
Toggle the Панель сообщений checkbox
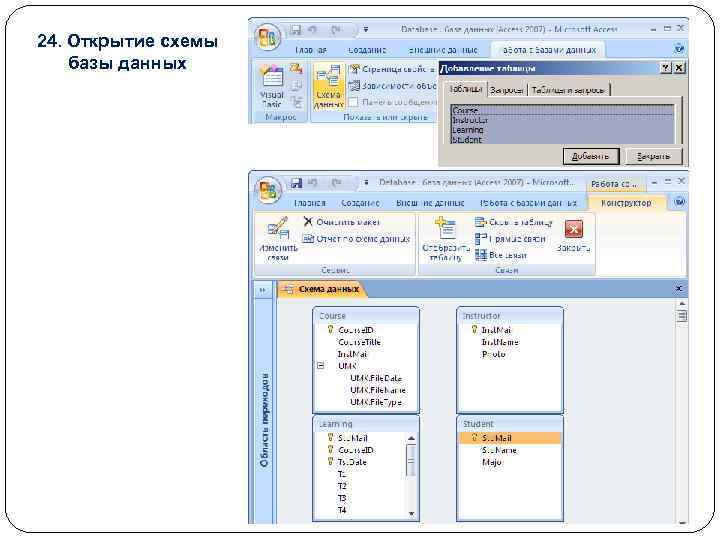point(353,102)
